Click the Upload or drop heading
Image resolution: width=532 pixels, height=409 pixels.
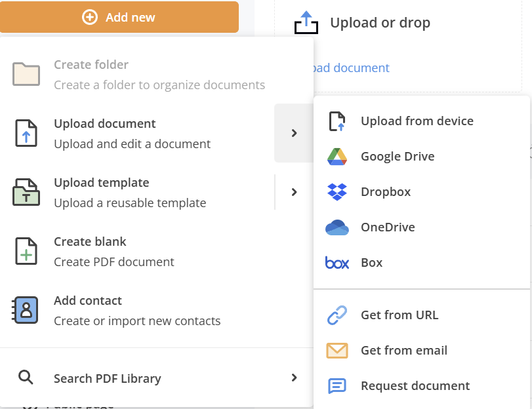pyautogui.click(x=380, y=23)
